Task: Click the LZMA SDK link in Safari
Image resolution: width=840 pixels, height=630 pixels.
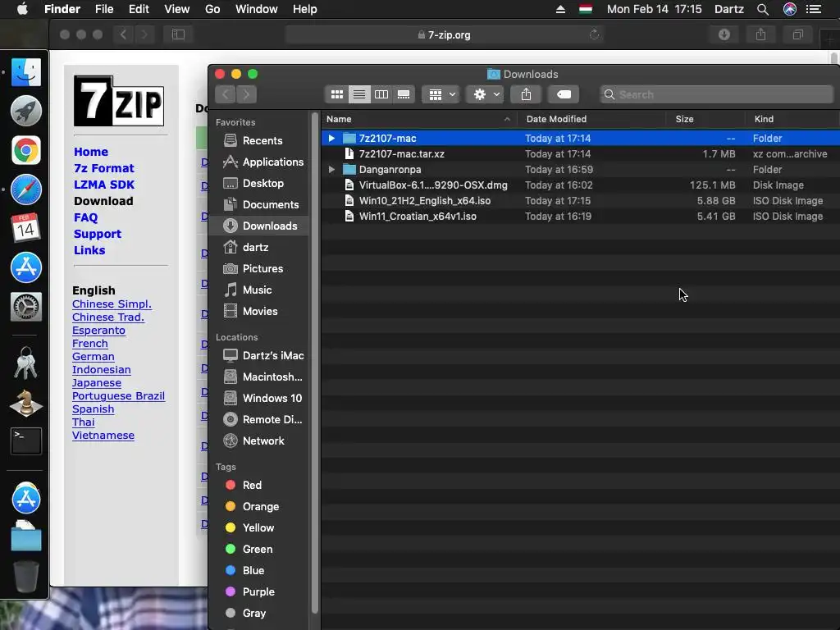Action: point(104,185)
